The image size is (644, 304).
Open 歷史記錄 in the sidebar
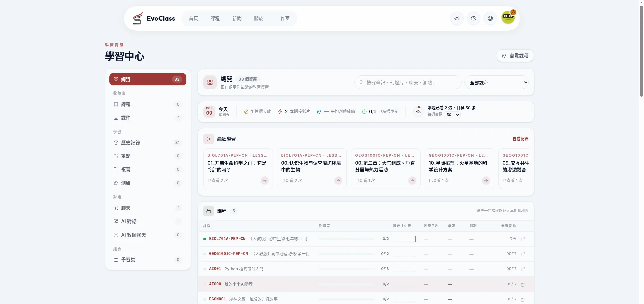click(148, 143)
